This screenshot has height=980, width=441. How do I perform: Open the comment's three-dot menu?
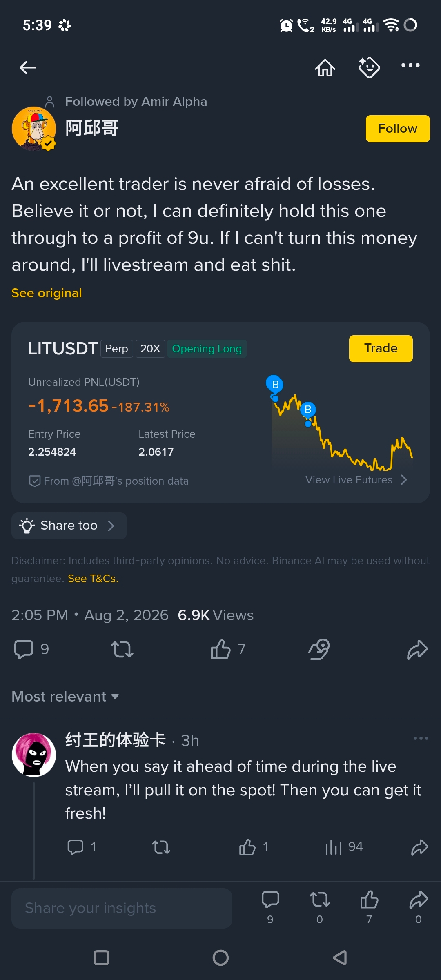421,738
